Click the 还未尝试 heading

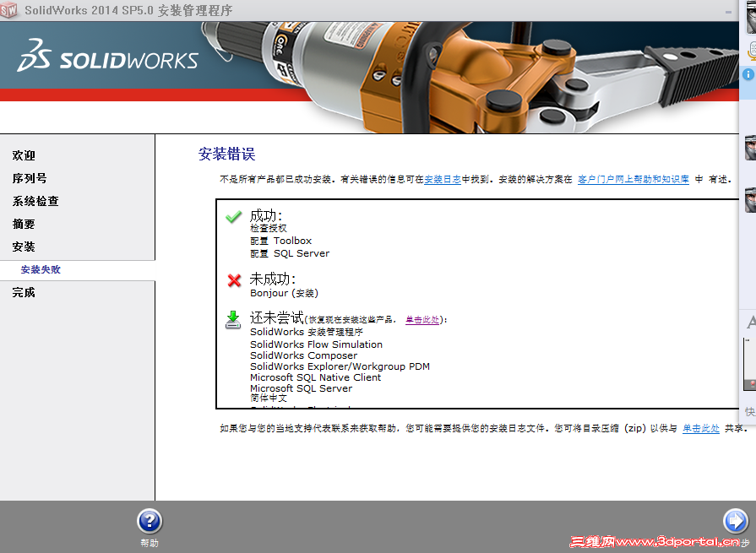277,318
